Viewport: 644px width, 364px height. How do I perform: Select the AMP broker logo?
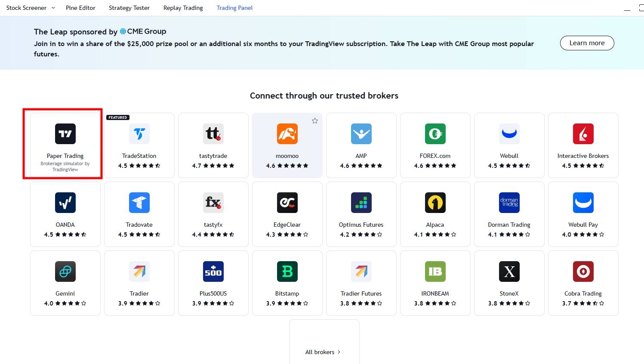point(361,134)
